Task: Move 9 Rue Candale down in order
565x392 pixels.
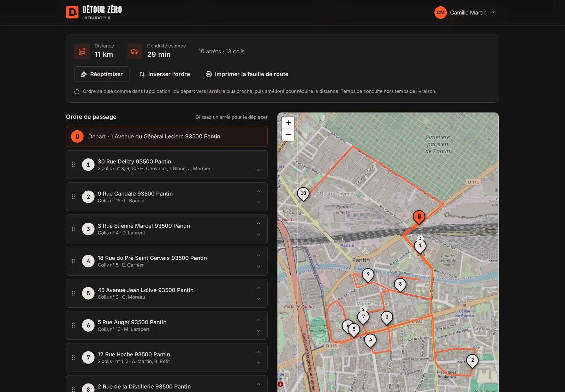Action: (258, 202)
